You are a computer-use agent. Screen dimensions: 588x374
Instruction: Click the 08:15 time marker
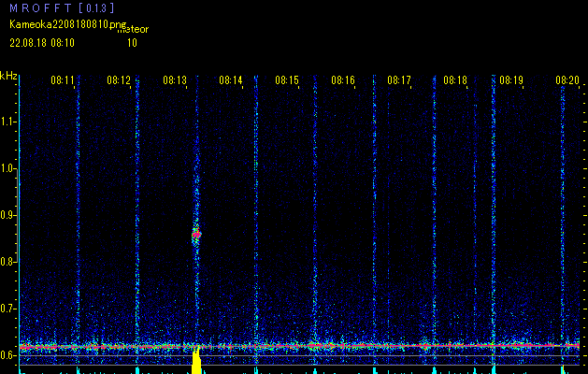pyautogui.click(x=287, y=80)
